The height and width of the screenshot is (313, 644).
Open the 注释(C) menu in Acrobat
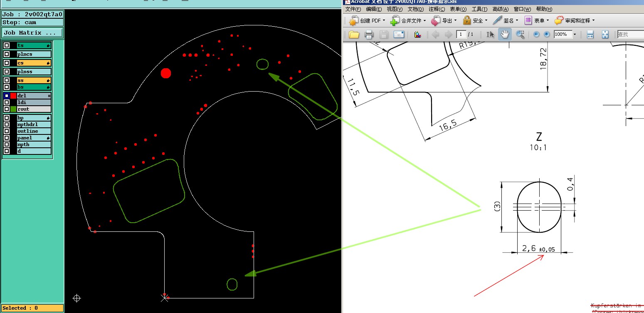pos(437,9)
